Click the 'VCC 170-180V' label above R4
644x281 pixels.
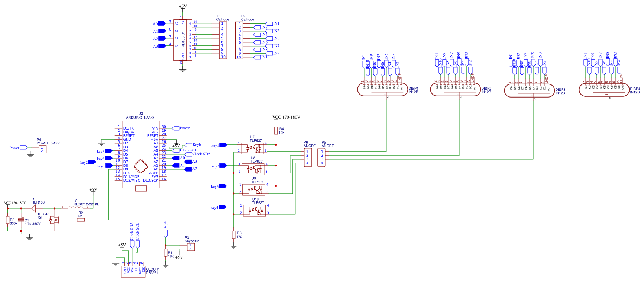(287, 117)
